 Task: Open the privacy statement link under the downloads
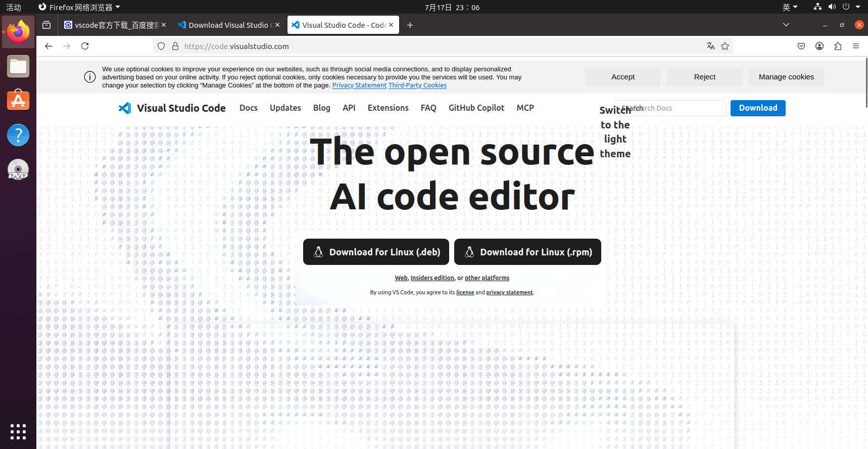(x=509, y=293)
